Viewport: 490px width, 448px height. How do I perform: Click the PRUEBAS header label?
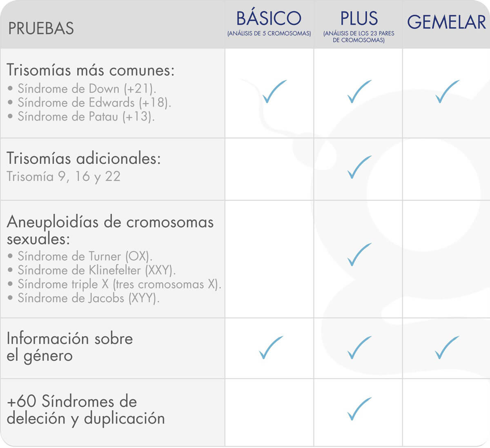(41, 29)
